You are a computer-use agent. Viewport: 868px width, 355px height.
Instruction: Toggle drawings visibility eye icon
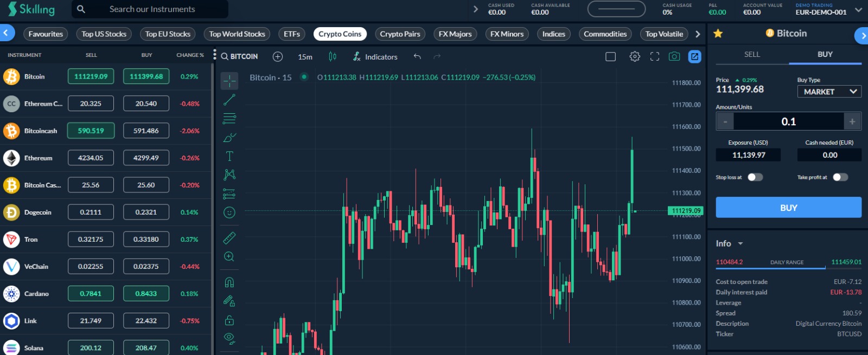tap(229, 338)
